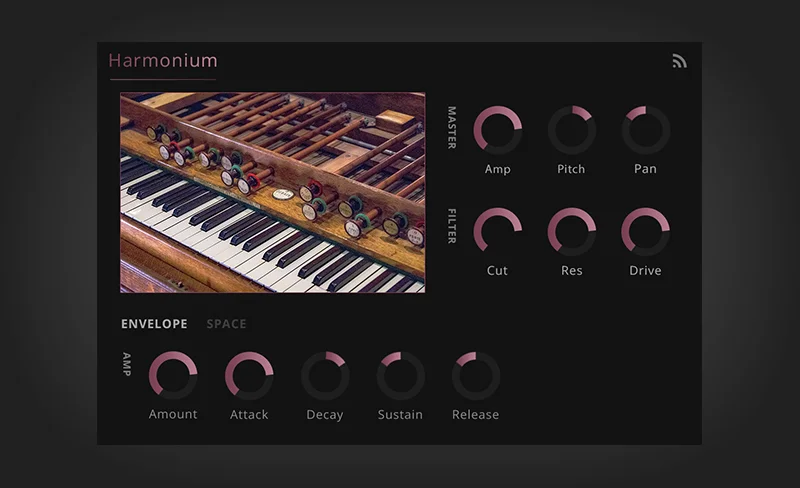Click the envelope Amount knob
800x488 pixels.
[173, 375]
